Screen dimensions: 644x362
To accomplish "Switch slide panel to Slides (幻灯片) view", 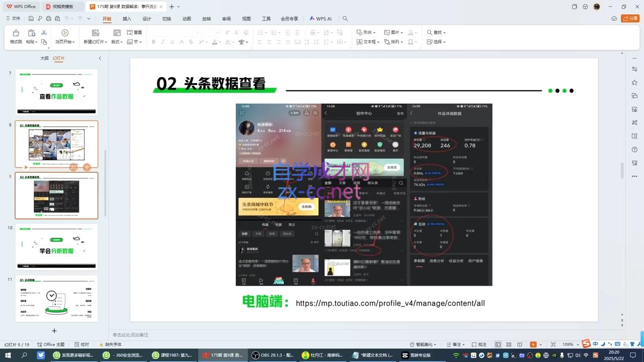I will click(x=59, y=58).
